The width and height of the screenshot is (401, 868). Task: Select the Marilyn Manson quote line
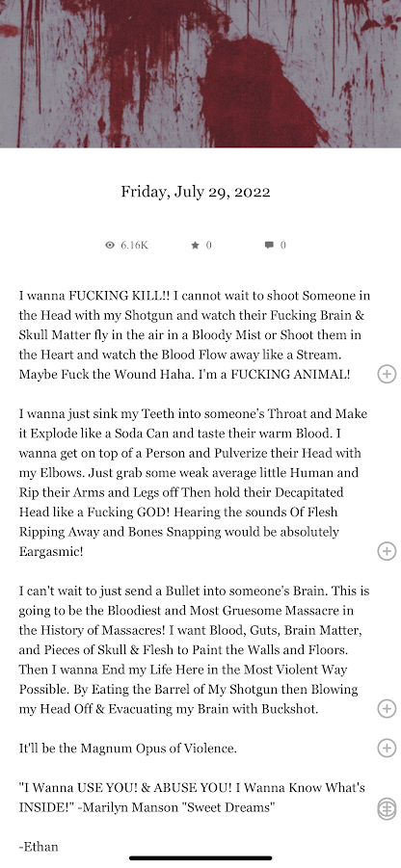tap(192, 798)
